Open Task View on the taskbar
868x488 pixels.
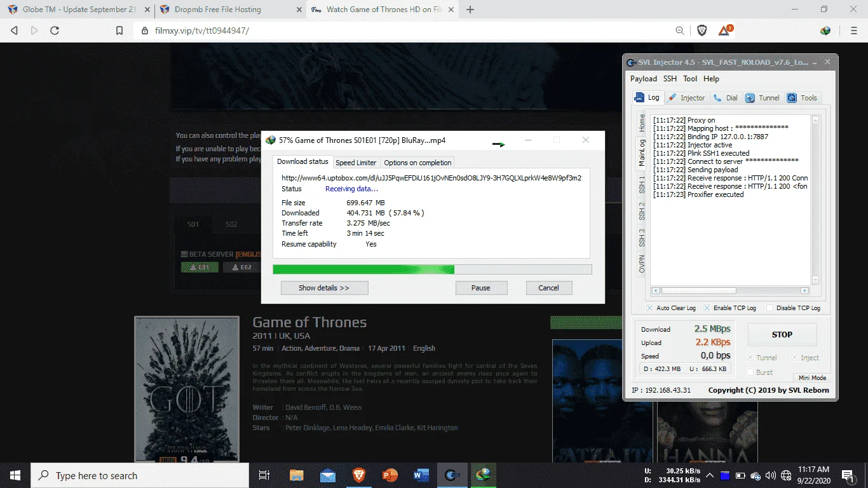coord(264,475)
